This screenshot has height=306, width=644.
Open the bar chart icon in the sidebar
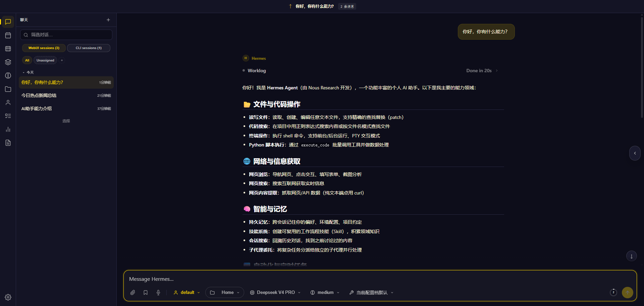pos(8,129)
